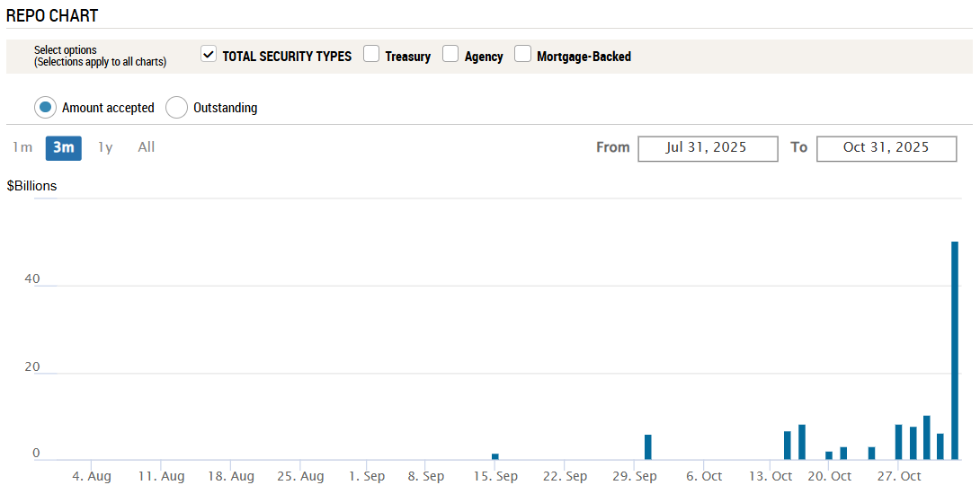Screen dimensions: 980x494
Task: Check the Mortgage-Backed option
Action: click(x=522, y=55)
